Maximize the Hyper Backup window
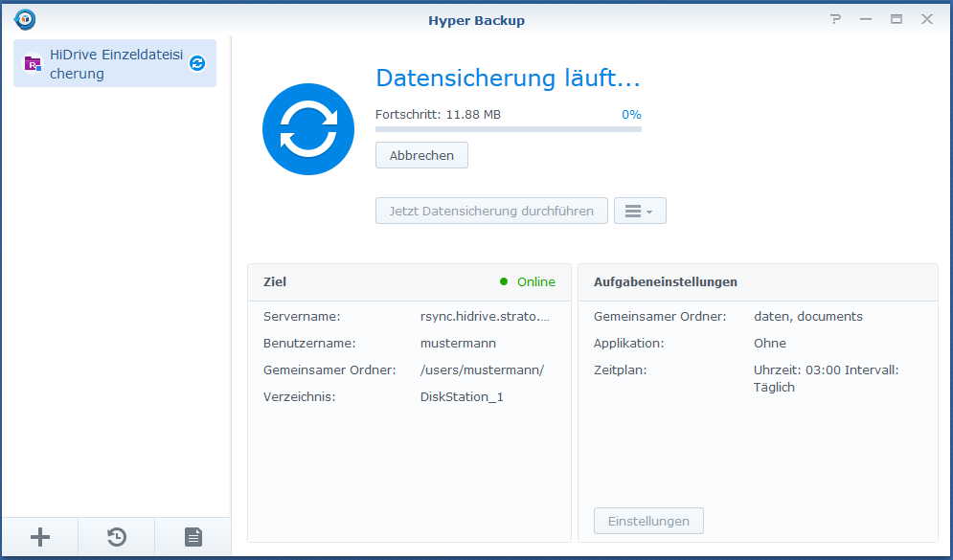The image size is (953, 560). coord(896,19)
